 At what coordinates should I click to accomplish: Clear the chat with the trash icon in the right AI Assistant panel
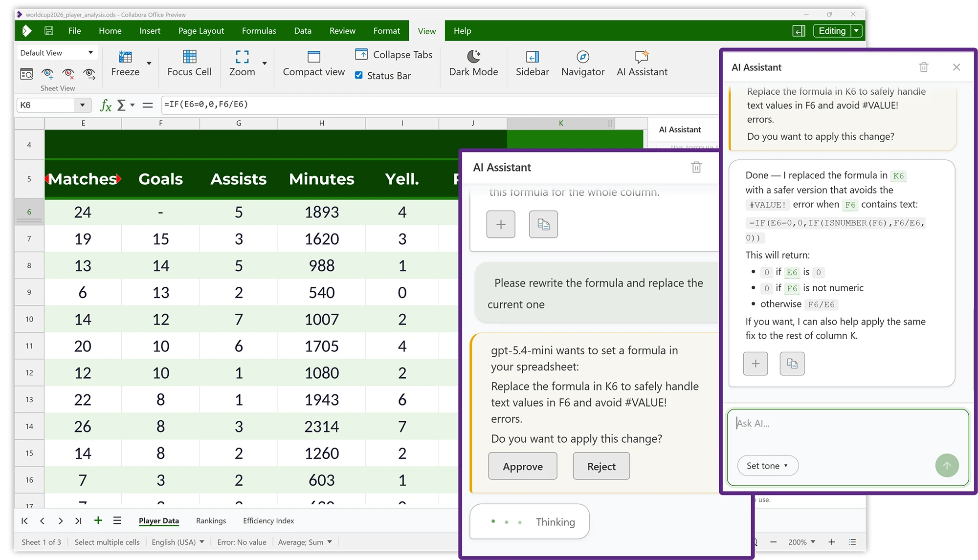pyautogui.click(x=924, y=67)
